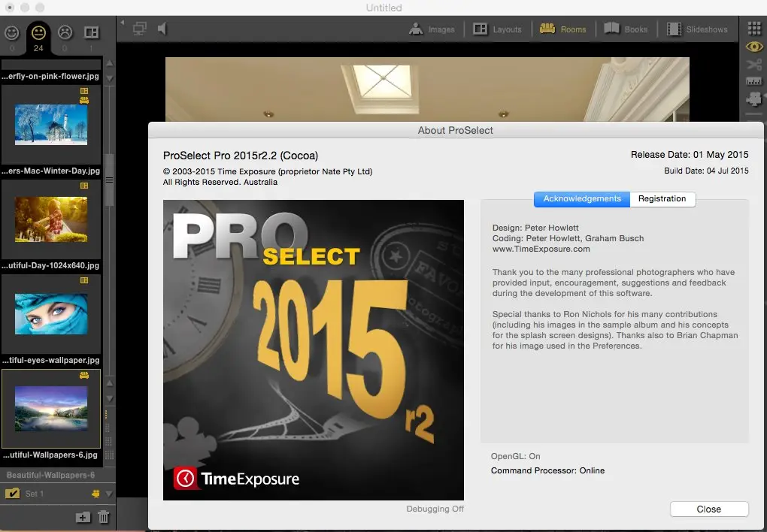767x532 pixels.
Task: Click room sofa badge on Winter-Day thumbnail
Action: (x=84, y=100)
